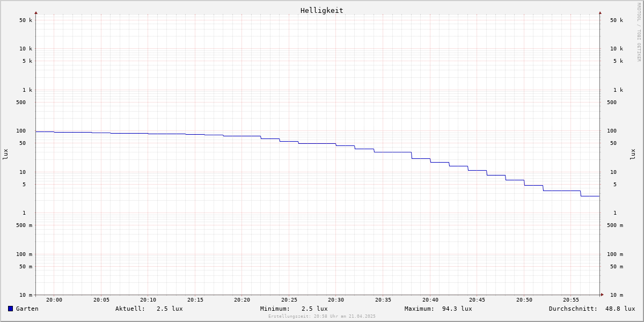Viewport: 644px width, 322px height.
Task: Click the '50 k' label on left axis
Action: (26, 20)
